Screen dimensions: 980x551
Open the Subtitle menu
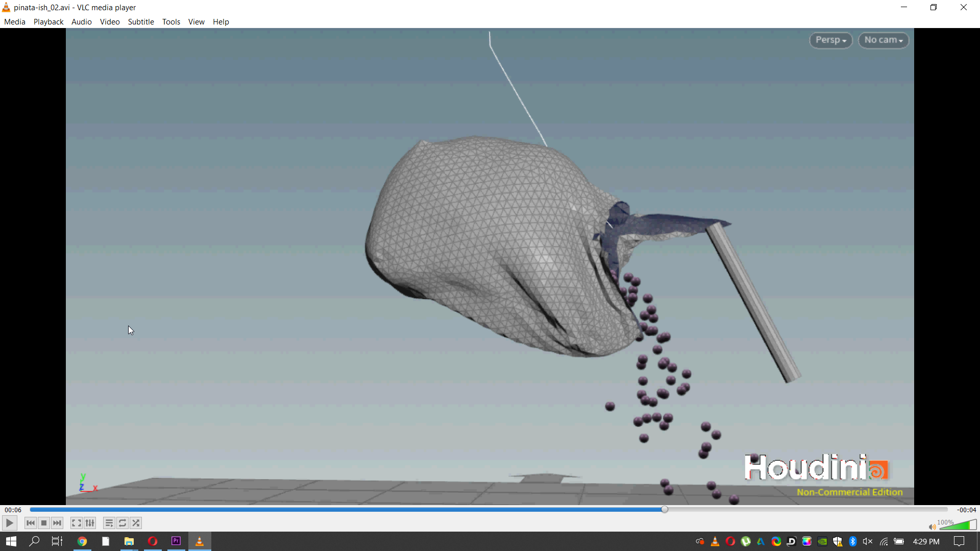(x=141, y=22)
